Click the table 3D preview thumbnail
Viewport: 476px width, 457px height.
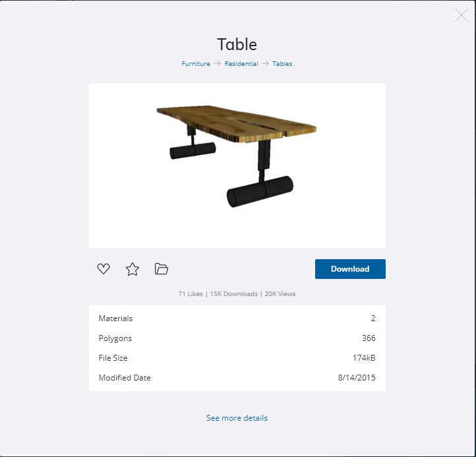[237, 165]
